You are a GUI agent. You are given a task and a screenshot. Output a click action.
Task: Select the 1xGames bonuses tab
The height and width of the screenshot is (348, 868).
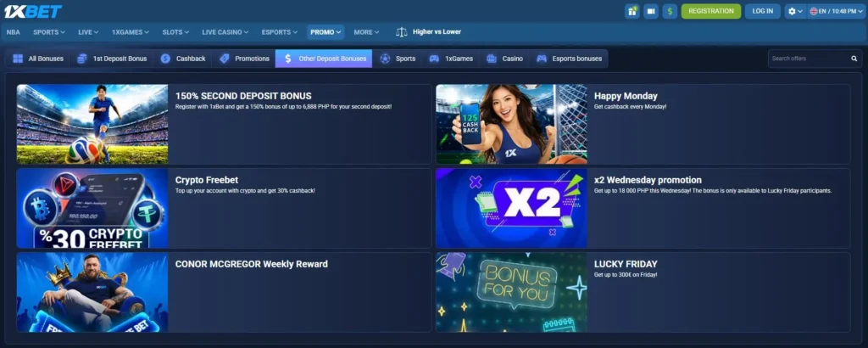(451, 59)
